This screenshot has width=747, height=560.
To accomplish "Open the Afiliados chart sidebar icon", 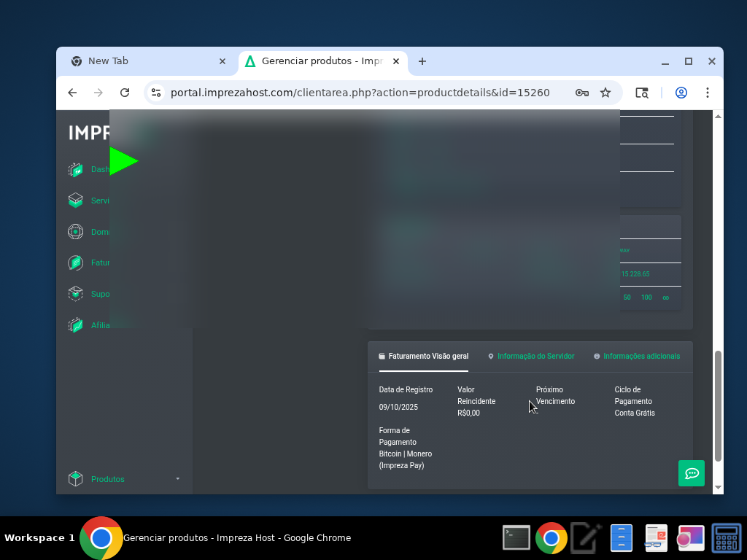I will (75, 325).
